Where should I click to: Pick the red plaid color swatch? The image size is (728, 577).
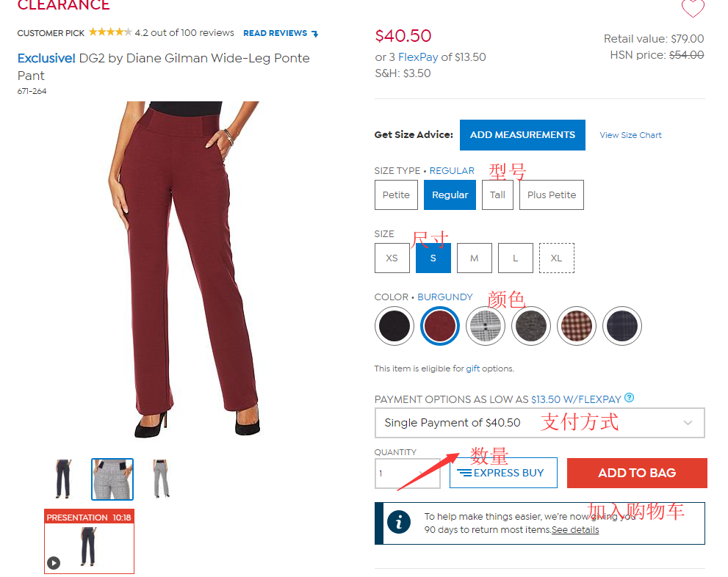[x=576, y=326]
